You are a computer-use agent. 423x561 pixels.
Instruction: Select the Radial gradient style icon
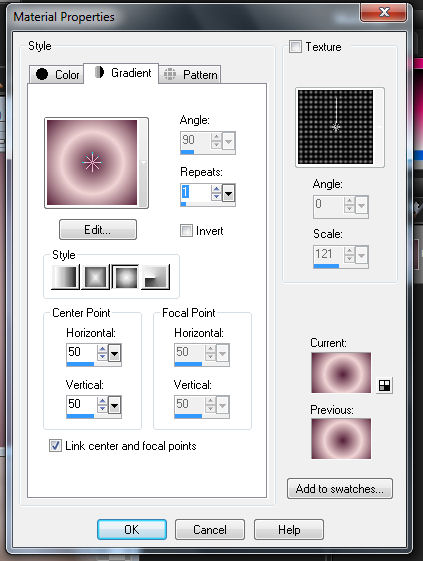click(155, 277)
